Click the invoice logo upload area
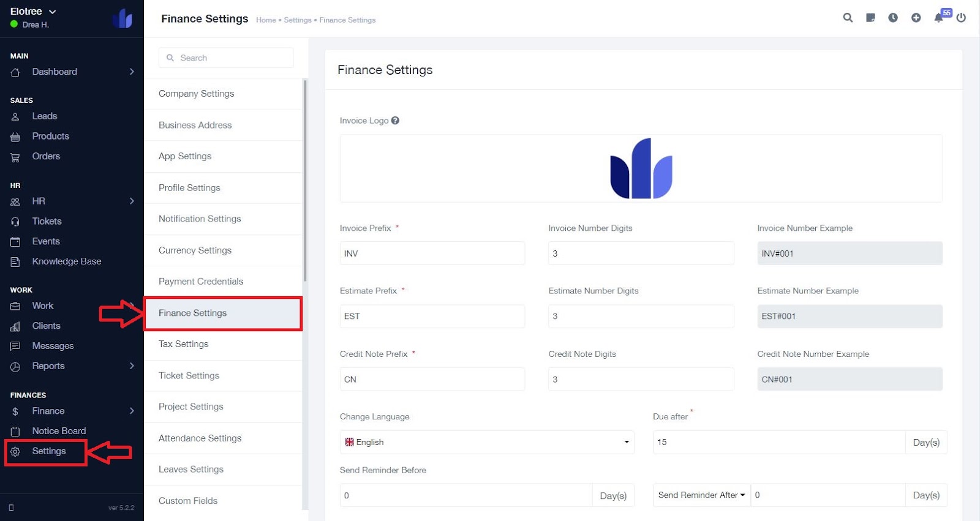Viewport: 980px width, 521px height. [x=641, y=168]
